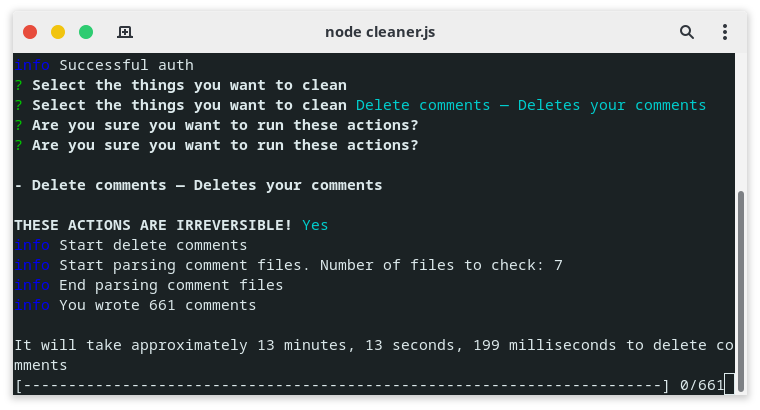Viewport: 760px width, 410px height.
Task: Click "THESE ACTIONS ARE IRREVERSIBLE!" warning
Action: tap(153, 225)
